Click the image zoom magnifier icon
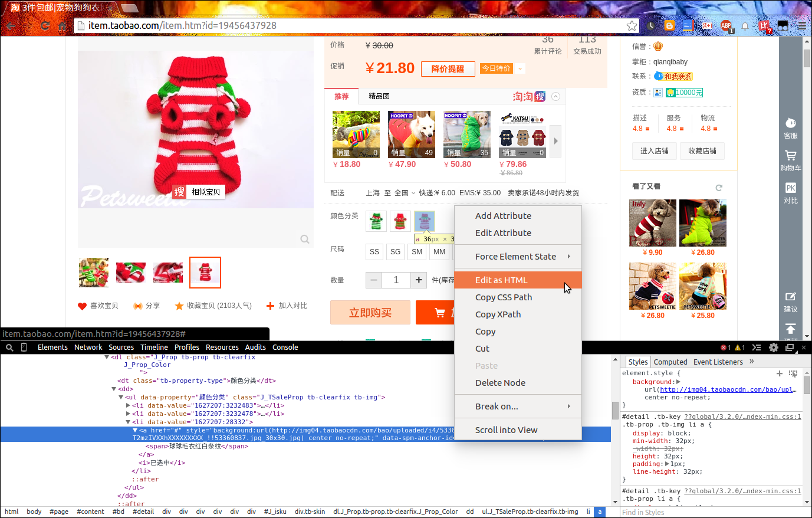This screenshot has width=812, height=518. [x=305, y=239]
